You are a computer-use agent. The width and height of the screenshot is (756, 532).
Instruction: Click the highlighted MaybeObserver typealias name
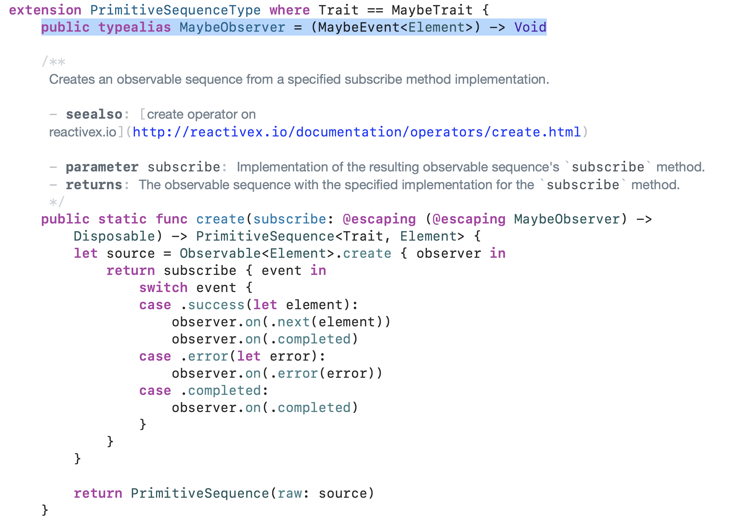(x=232, y=27)
